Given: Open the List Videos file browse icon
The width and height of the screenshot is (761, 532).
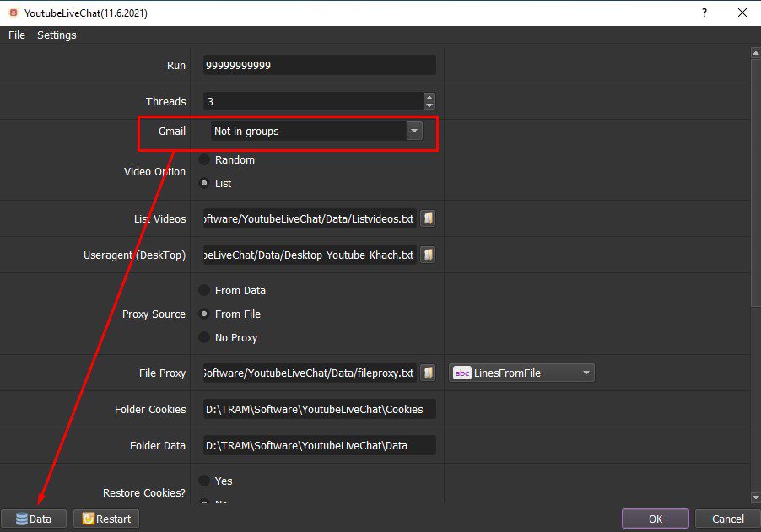Looking at the screenshot, I should (x=428, y=218).
